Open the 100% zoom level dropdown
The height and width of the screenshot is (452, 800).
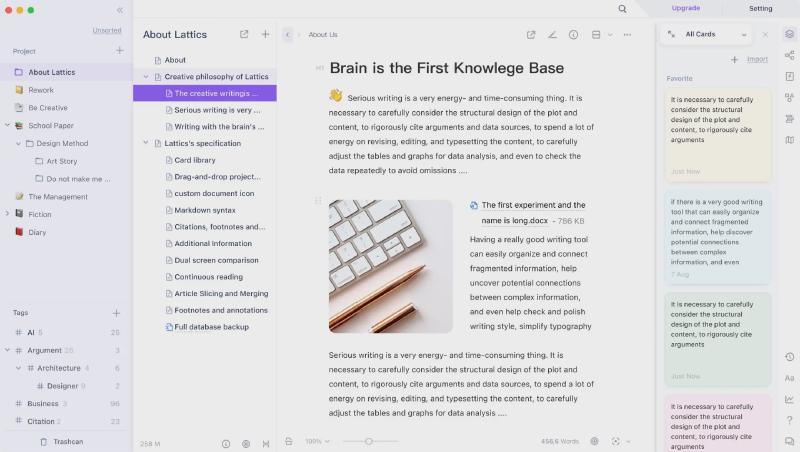point(317,441)
